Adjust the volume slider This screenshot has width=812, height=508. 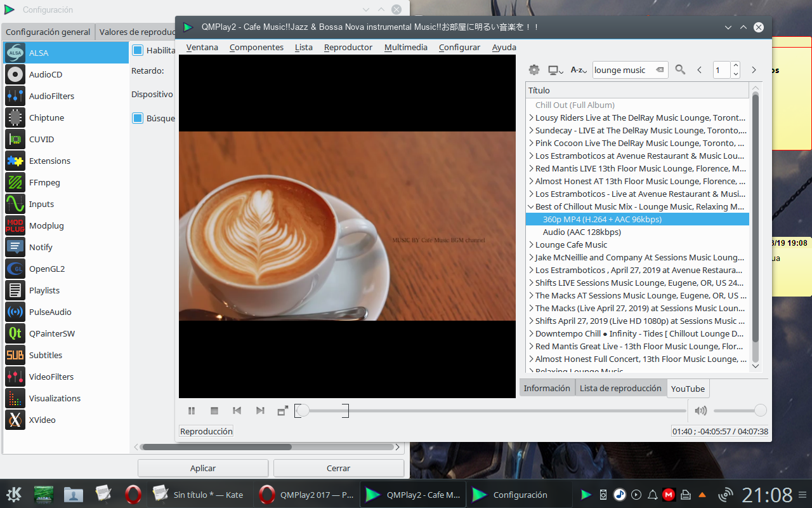(740, 411)
